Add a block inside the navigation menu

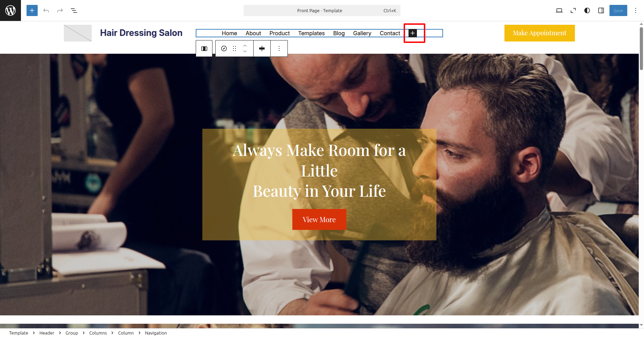[x=413, y=33]
